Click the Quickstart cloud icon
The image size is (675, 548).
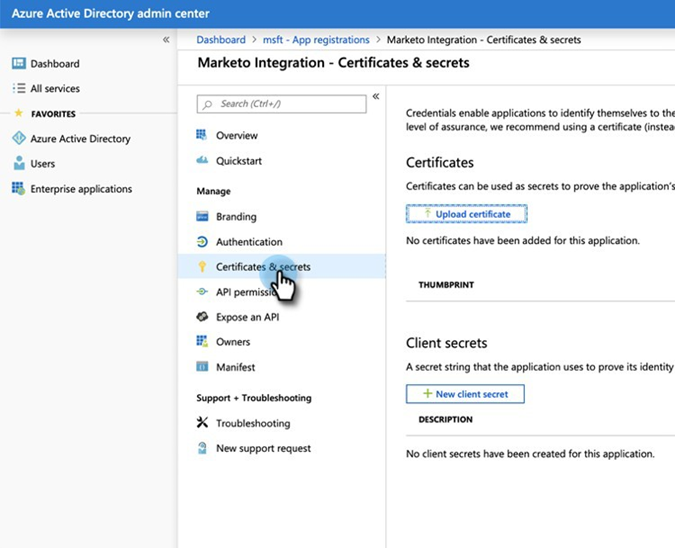pos(202,160)
